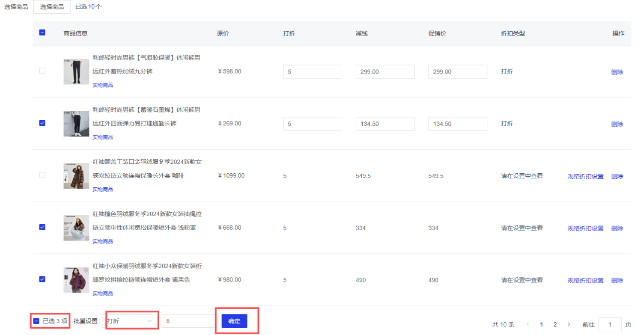This screenshot has width=644, height=335.
Task: Check the ¥598.00 利郎 pants row checkbox
Action: tap(42, 71)
